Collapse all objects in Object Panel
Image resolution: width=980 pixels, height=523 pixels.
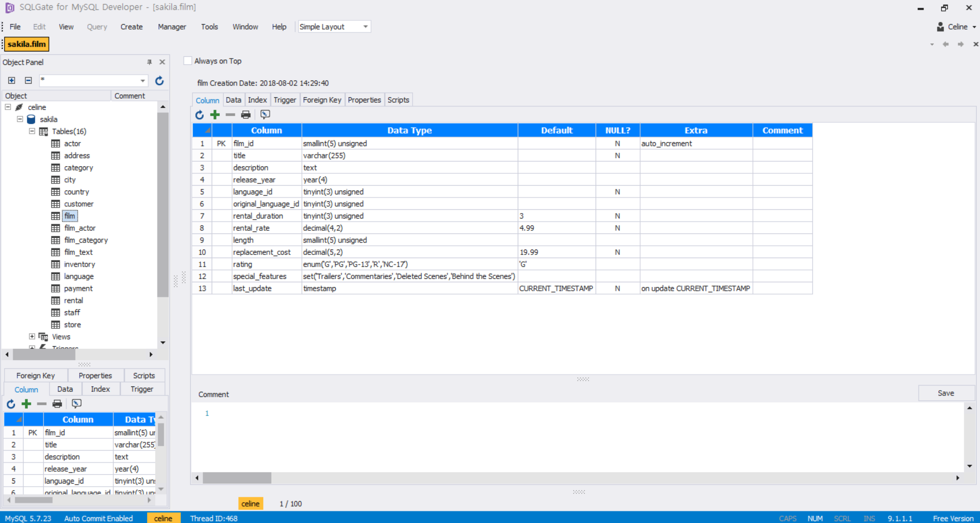click(x=28, y=80)
